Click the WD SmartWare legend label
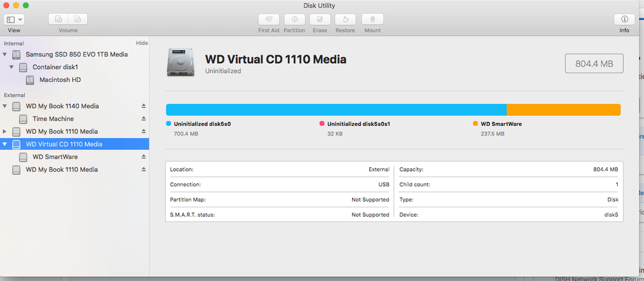 pyautogui.click(x=501, y=124)
